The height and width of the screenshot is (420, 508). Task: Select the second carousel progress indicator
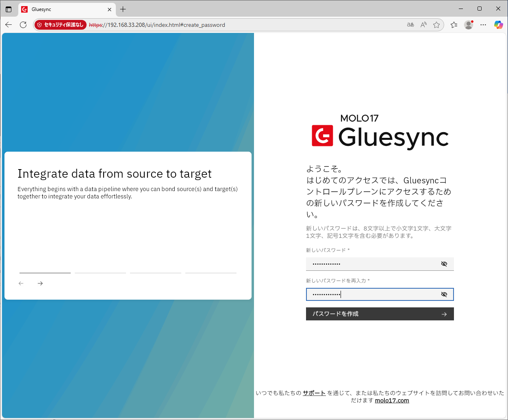click(100, 273)
